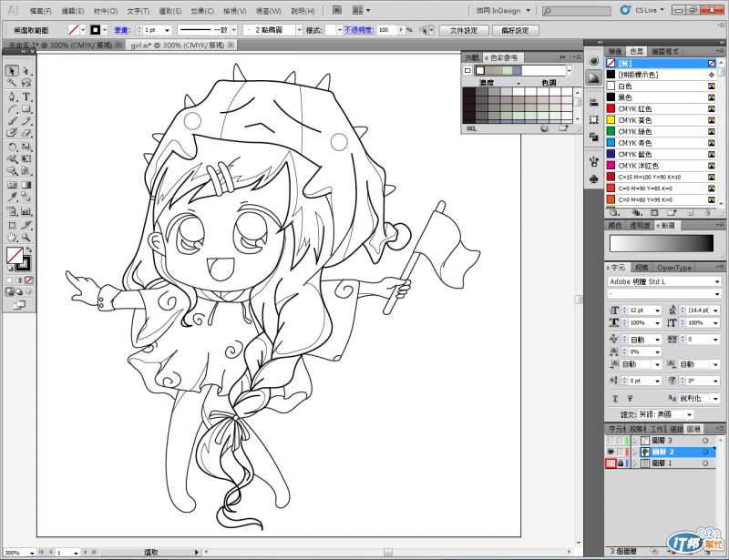Toggle Underline button in Character panel
Screen dimensions: 729x560
(x=614, y=399)
